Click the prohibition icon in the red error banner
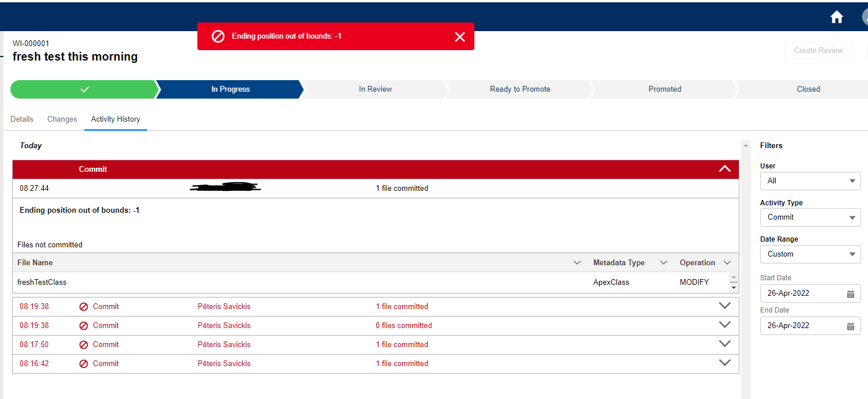The image size is (868, 399). click(x=218, y=36)
